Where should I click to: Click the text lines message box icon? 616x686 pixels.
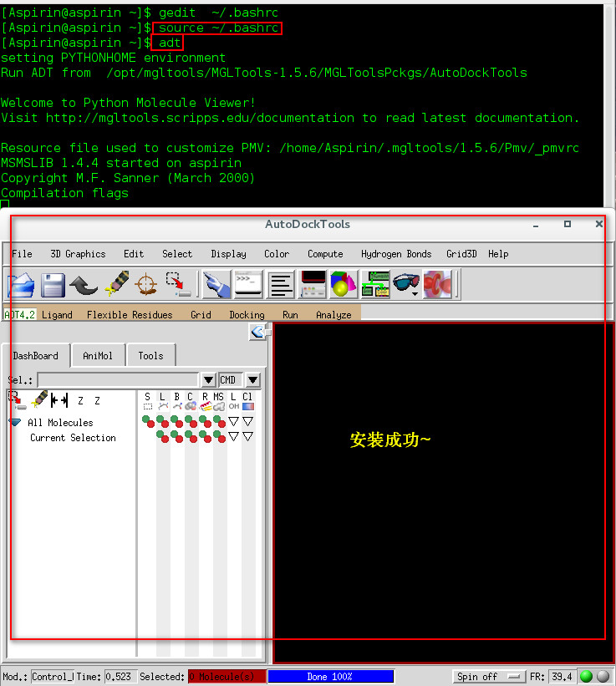coord(281,284)
